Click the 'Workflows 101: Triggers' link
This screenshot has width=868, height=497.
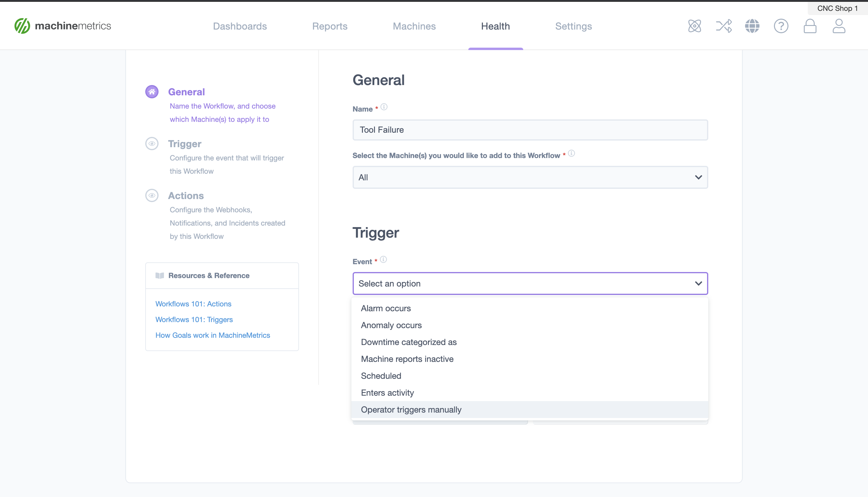[194, 319]
